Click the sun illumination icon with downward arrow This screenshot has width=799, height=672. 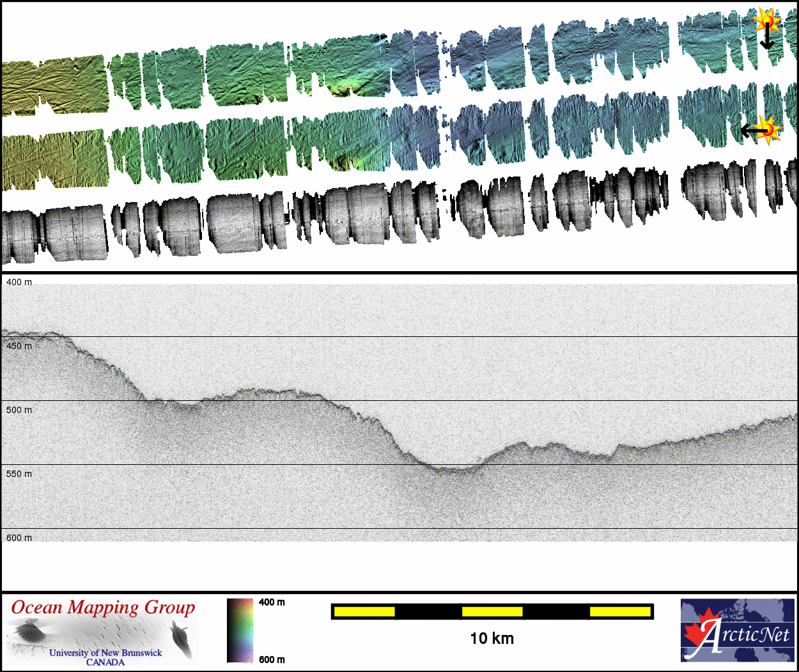coord(767,20)
